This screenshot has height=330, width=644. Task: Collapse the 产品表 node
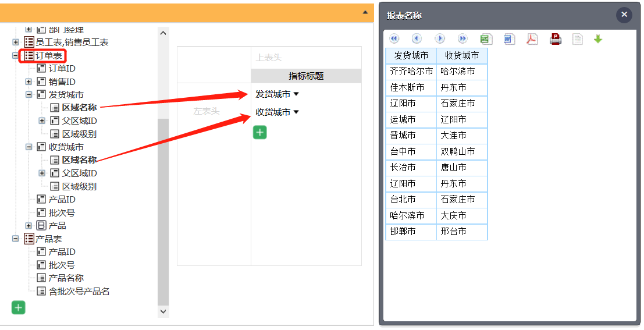coord(16,239)
